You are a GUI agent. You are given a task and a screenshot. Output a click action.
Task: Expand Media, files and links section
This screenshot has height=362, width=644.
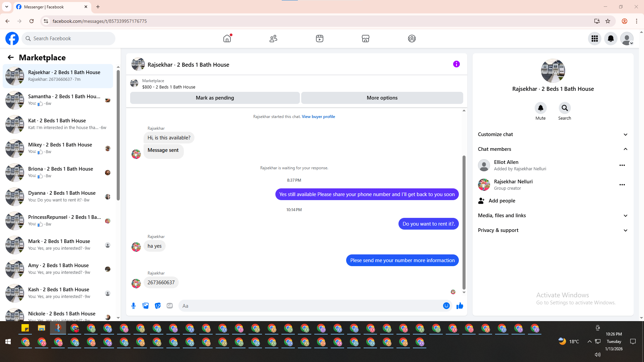point(552,216)
